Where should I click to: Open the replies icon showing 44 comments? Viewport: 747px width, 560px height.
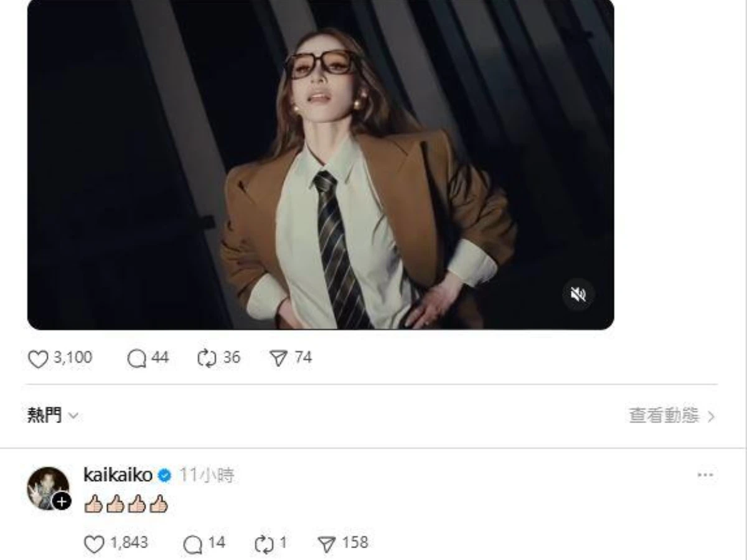point(136,358)
